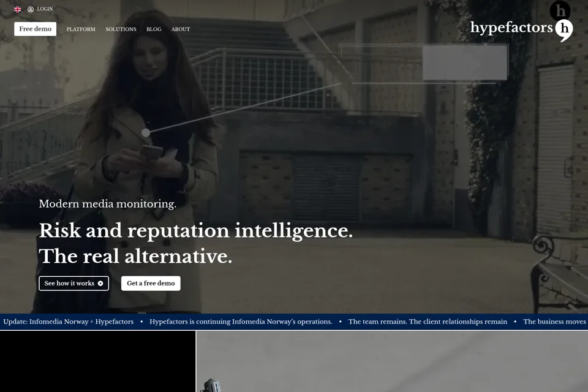Viewport: 588px width, 392px height.
Task: Click See how it works button
Action: coord(74,283)
